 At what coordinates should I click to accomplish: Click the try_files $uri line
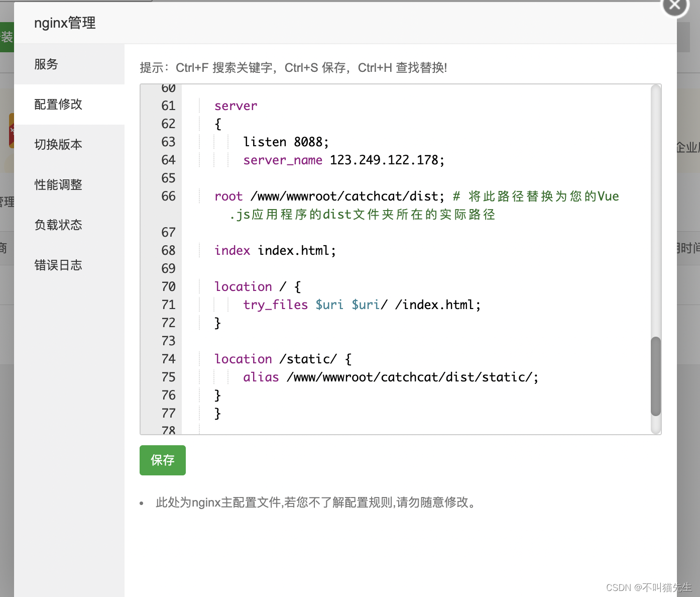(x=362, y=305)
